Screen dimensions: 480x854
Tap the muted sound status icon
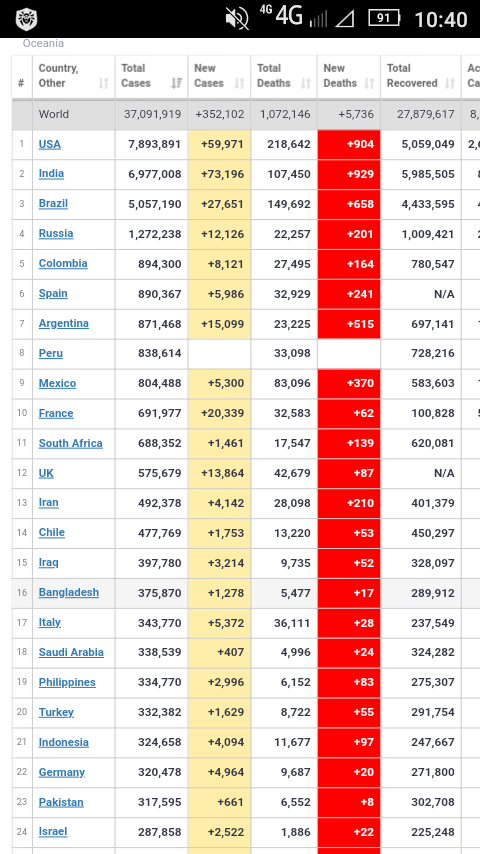(237, 19)
